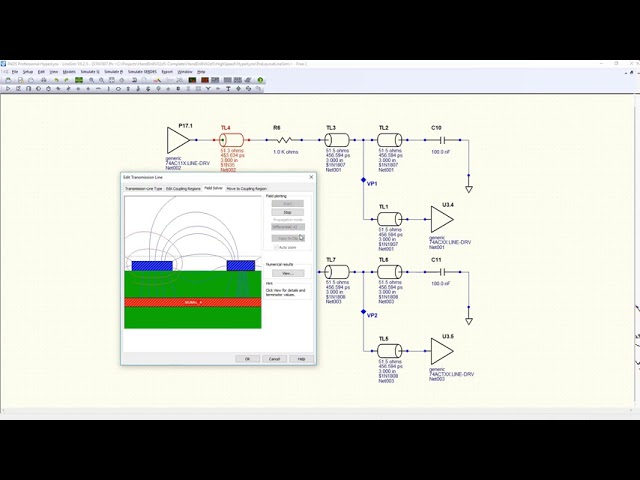Screen dimensions: 640x480
Task: Click the '100.0 nF' value under C11
Action: tap(440, 283)
